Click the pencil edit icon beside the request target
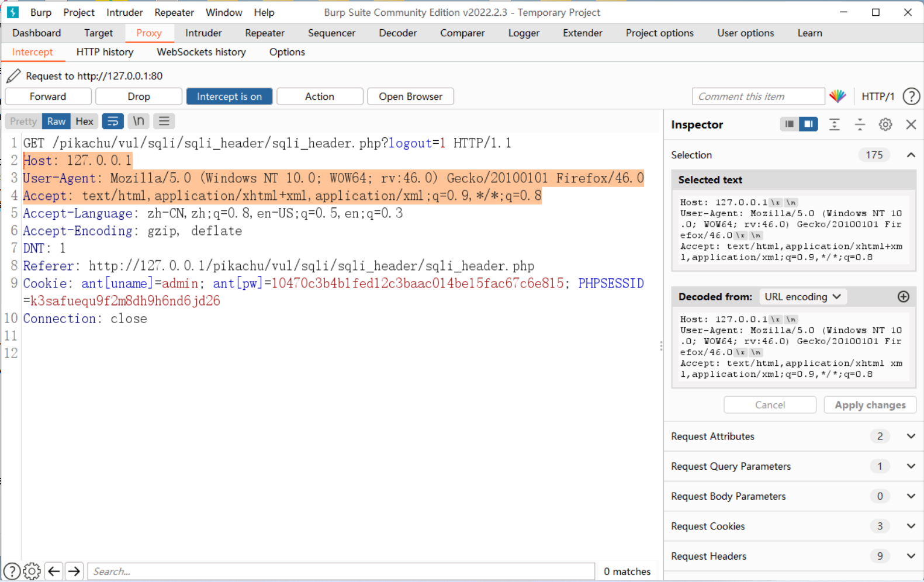This screenshot has height=582, width=924. pos(13,76)
